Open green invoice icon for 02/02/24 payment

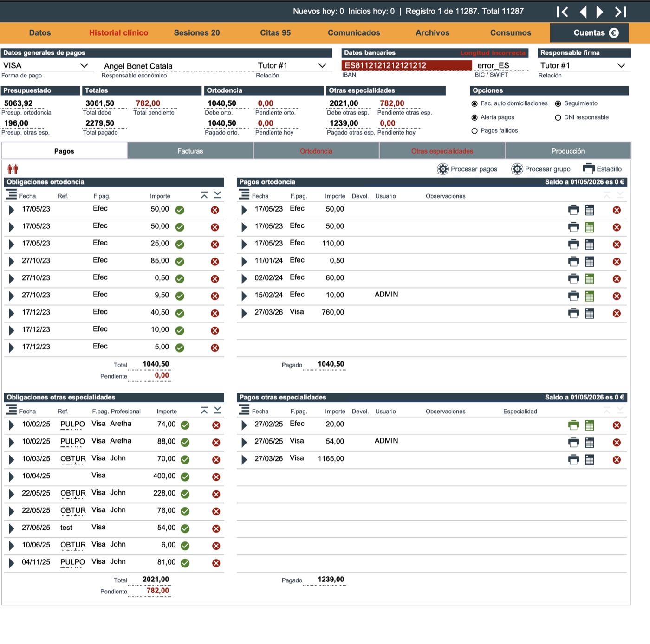[x=590, y=279]
